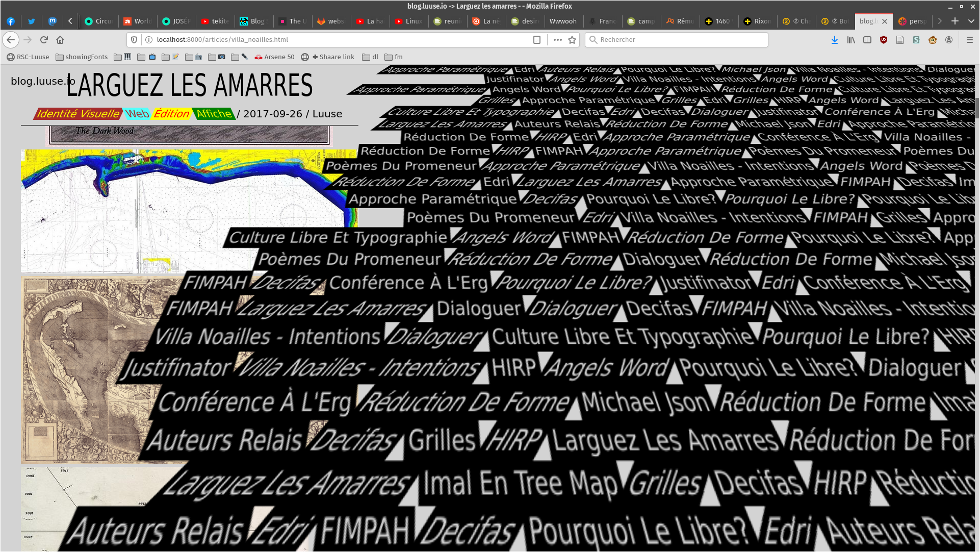Expand the list all tabs chevron

click(971, 21)
